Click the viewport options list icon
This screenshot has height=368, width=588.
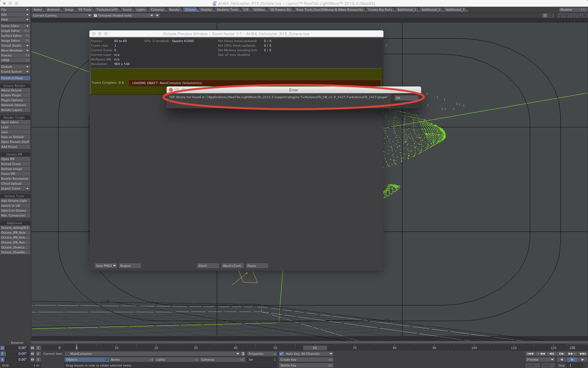pos(545,15)
